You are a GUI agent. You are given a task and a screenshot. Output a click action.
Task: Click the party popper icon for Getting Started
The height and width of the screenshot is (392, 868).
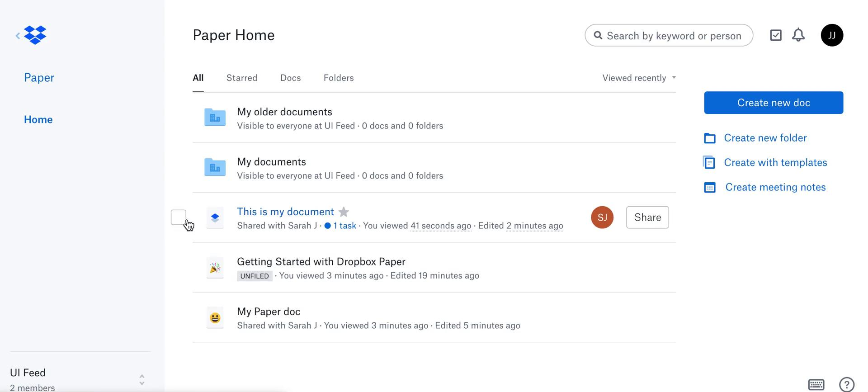tap(215, 268)
